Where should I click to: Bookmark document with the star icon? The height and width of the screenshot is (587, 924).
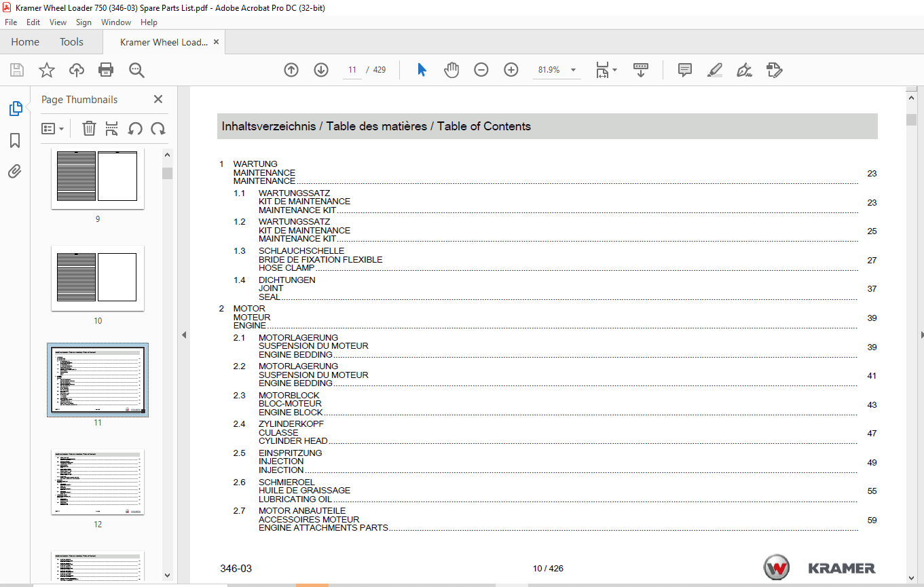(x=46, y=70)
